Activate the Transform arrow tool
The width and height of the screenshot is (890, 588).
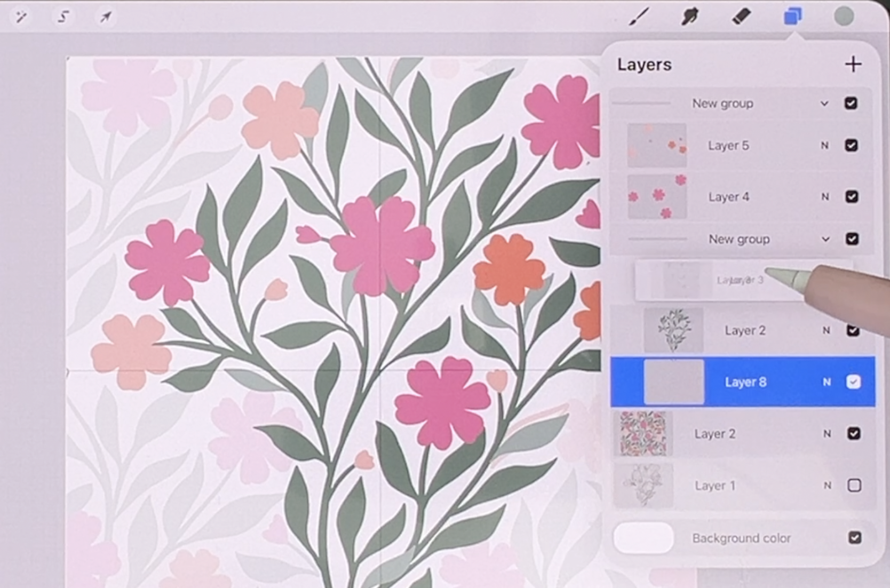point(106,17)
